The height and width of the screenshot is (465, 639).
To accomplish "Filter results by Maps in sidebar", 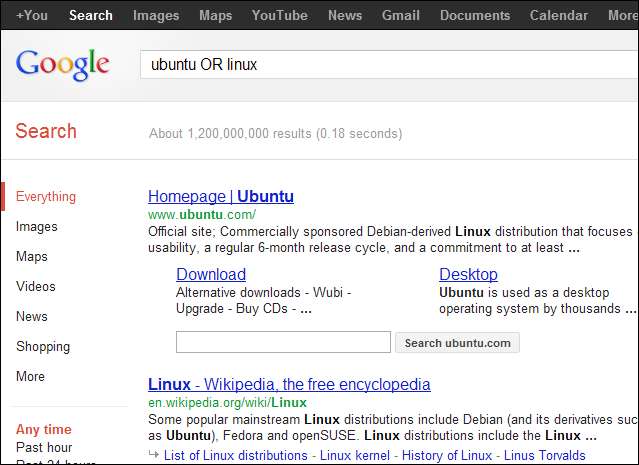I will tap(32, 256).
